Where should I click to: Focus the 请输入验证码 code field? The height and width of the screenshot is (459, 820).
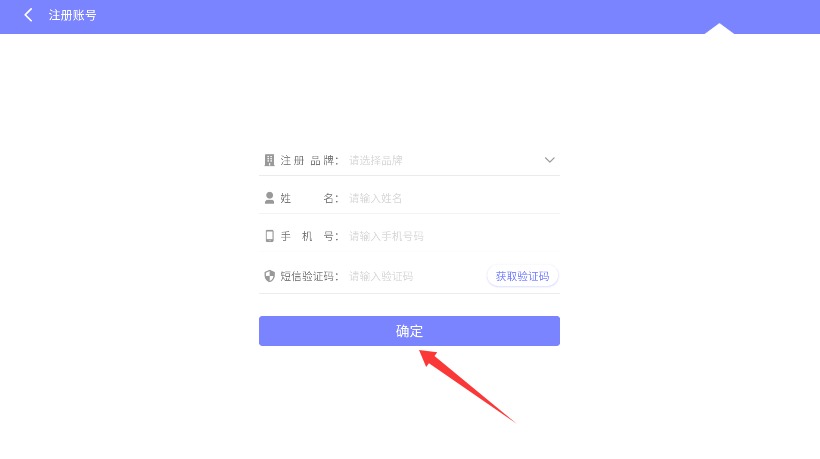pyautogui.click(x=416, y=276)
